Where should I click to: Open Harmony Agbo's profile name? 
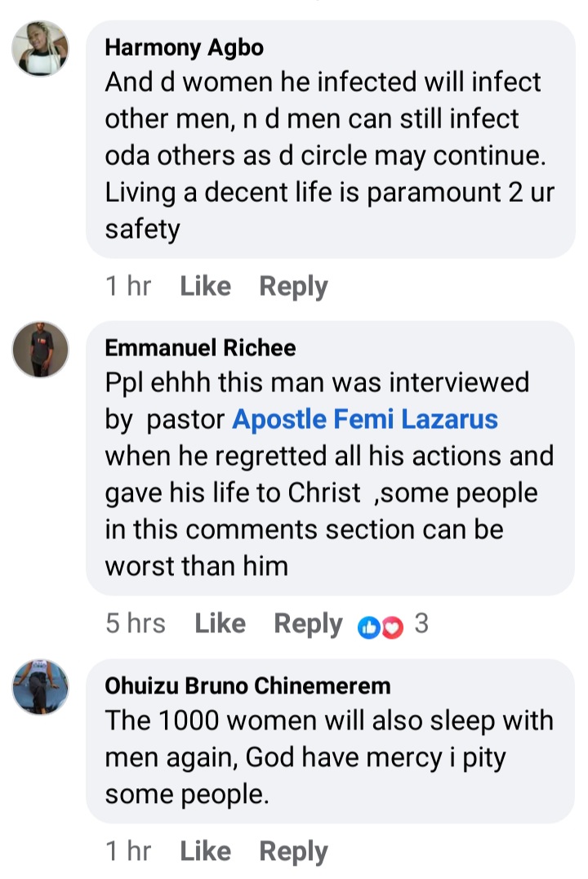tap(185, 48)
